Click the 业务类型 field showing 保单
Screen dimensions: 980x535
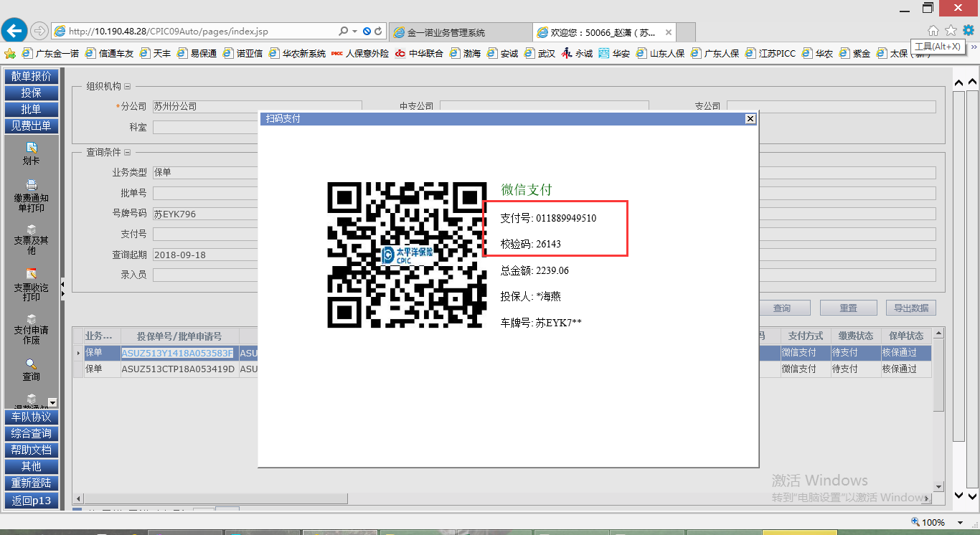point(205,173)
